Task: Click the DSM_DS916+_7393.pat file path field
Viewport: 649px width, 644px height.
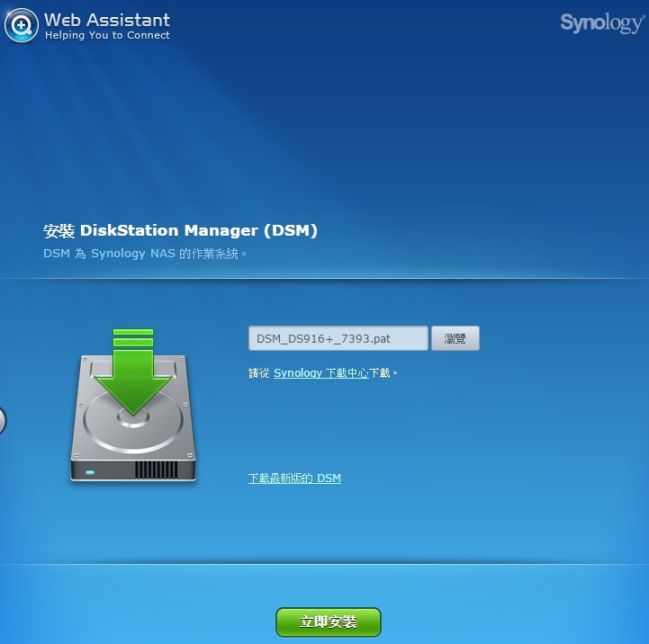Action: tap(338, 338)
